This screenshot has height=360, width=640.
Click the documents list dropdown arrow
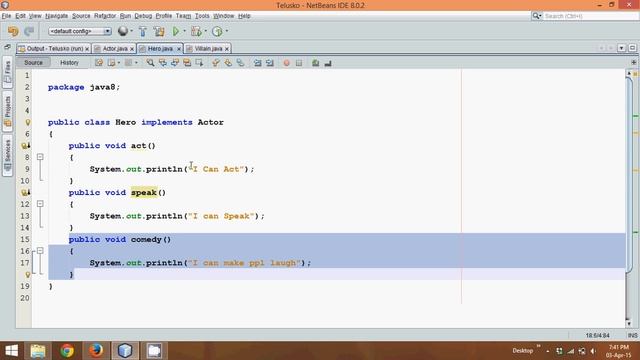(x=621, y=48)
